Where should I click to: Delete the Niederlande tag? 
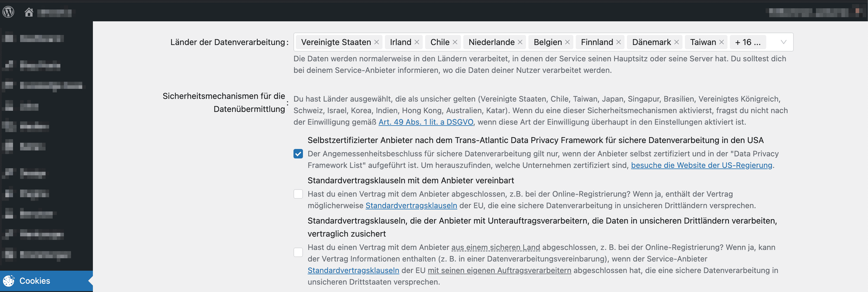click(520, 42)
